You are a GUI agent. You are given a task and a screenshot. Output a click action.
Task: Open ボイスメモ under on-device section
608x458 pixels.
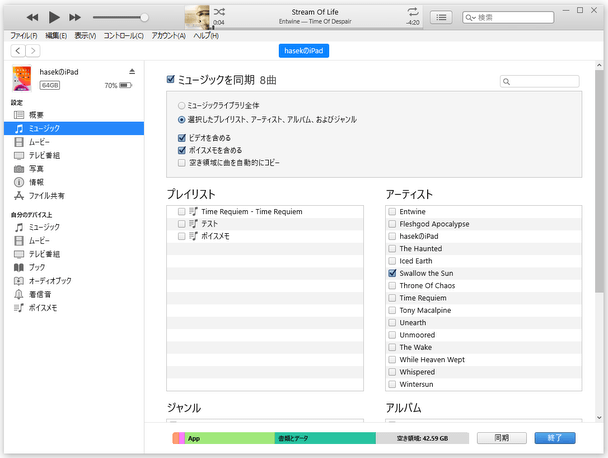click(74, 308)
